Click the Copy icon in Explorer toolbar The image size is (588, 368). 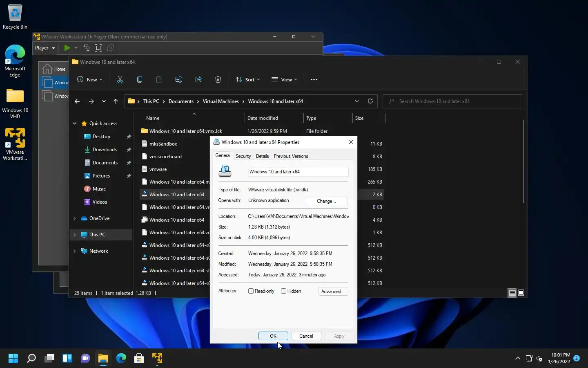tap(140, 80)
